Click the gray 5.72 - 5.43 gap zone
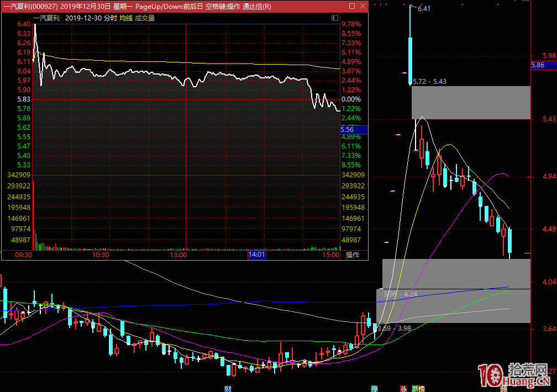This screenshot has width=557, height=392. (471, 103)
